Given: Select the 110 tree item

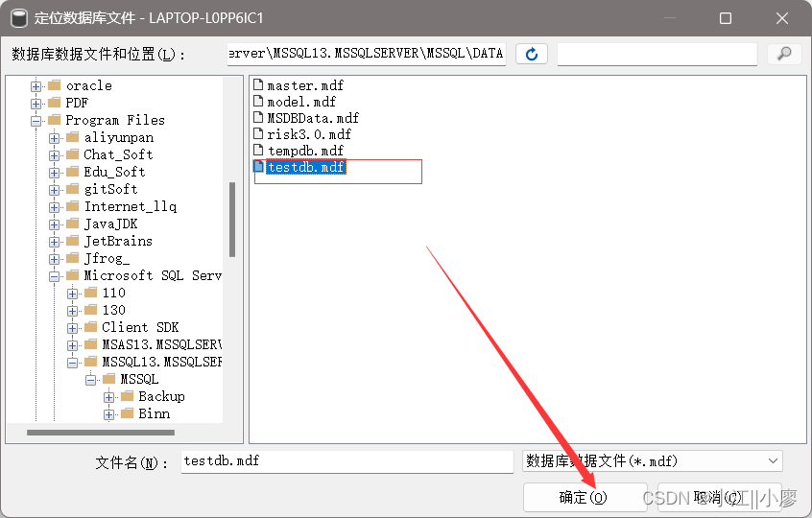Looking at the screenshot, I should (x=113, y=293).
